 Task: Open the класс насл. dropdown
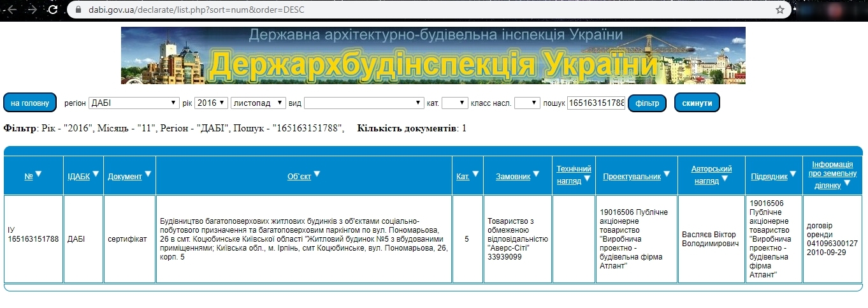(x=527, y=103)
